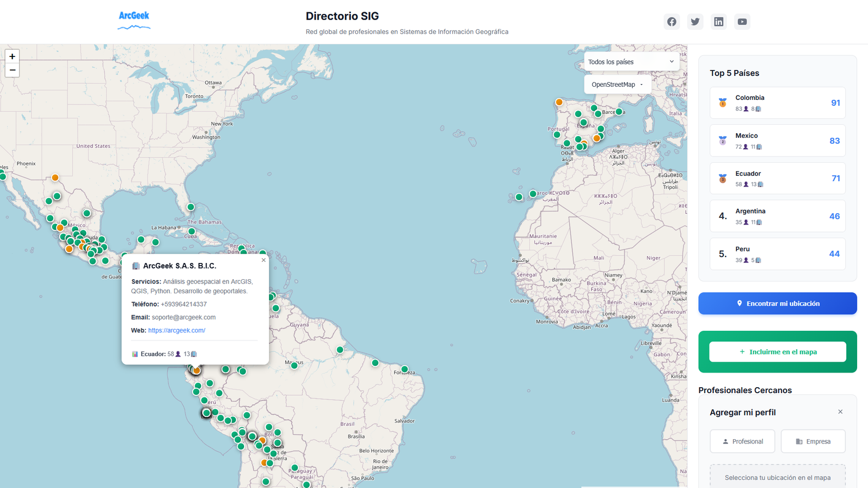
Task: Zoom in the map with plus button
Action: pos(12,56)
